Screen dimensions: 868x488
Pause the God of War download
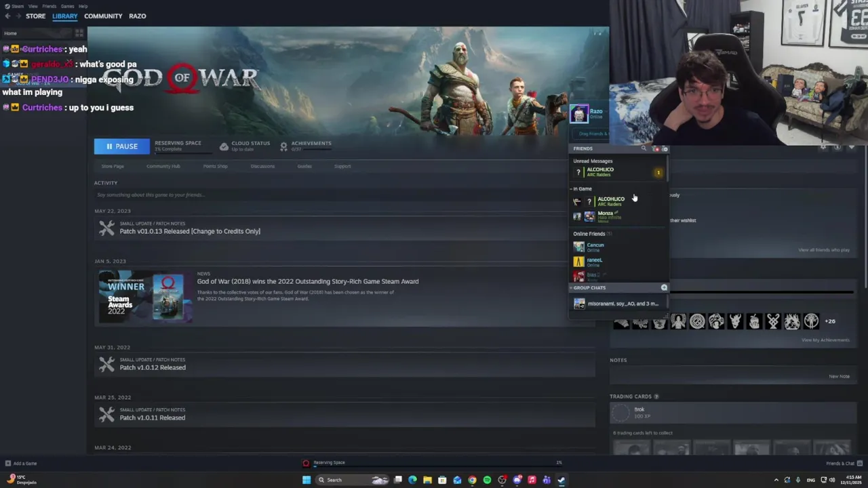(121, 146)
